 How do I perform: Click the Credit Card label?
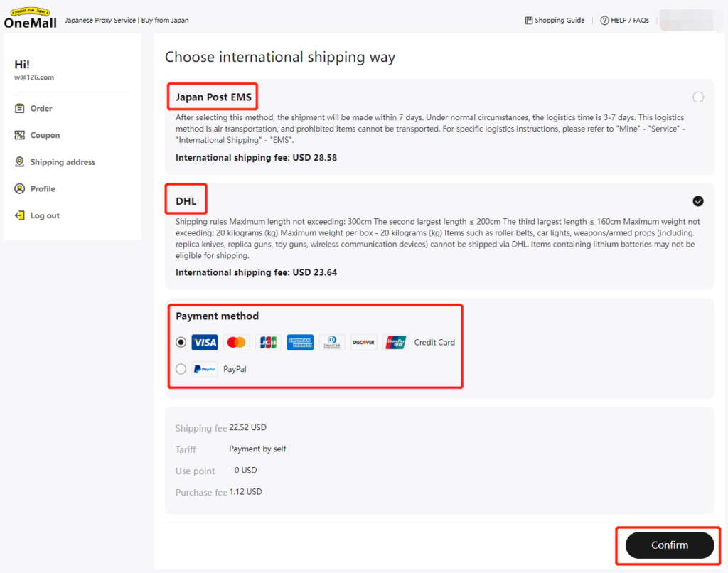[x=434, y=342]
